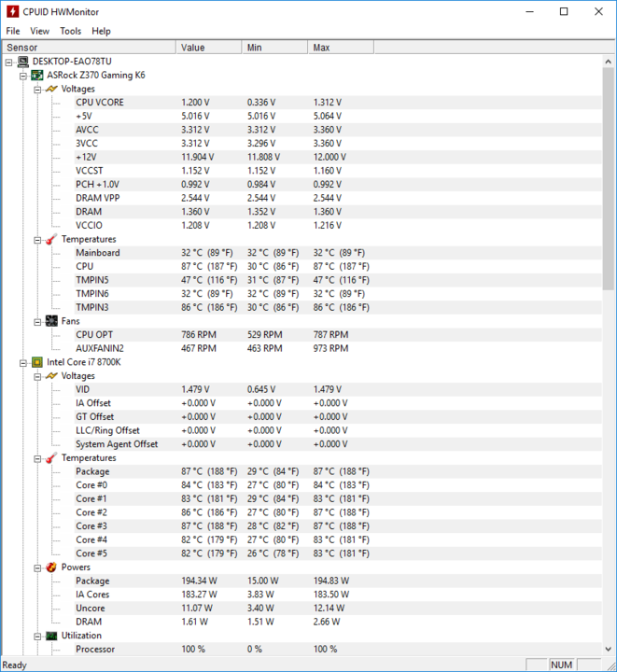Minimize the HWMonitor window

[530, 11]
